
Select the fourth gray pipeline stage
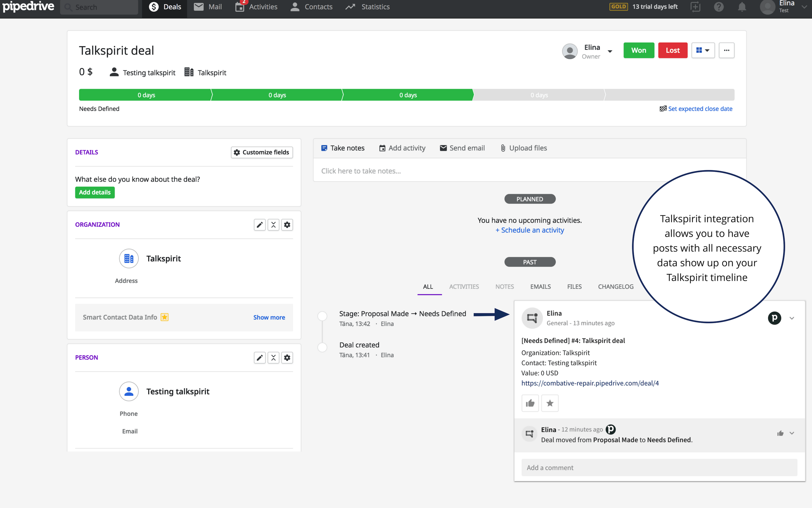point(539,95)
